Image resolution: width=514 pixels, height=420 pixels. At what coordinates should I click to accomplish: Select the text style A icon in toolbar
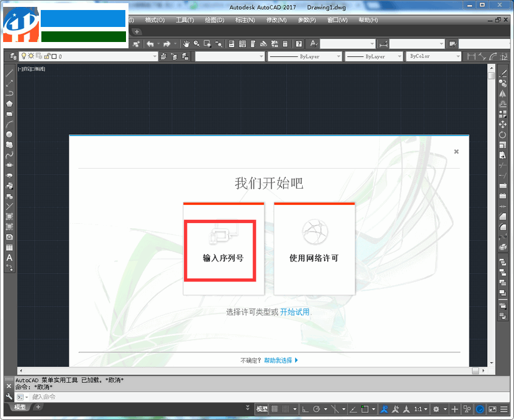312,44
